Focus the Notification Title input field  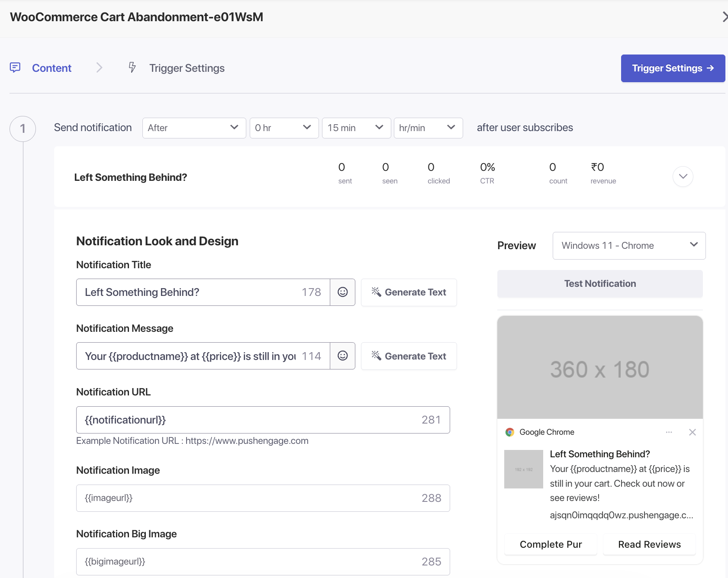pyautogui.click(x=203, y=292)
